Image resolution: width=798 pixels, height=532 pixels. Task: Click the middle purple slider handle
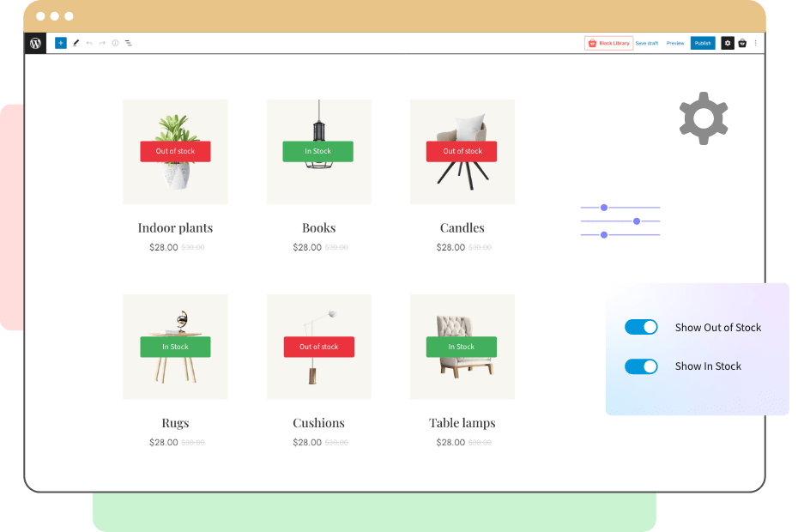(x=637, y=221)
